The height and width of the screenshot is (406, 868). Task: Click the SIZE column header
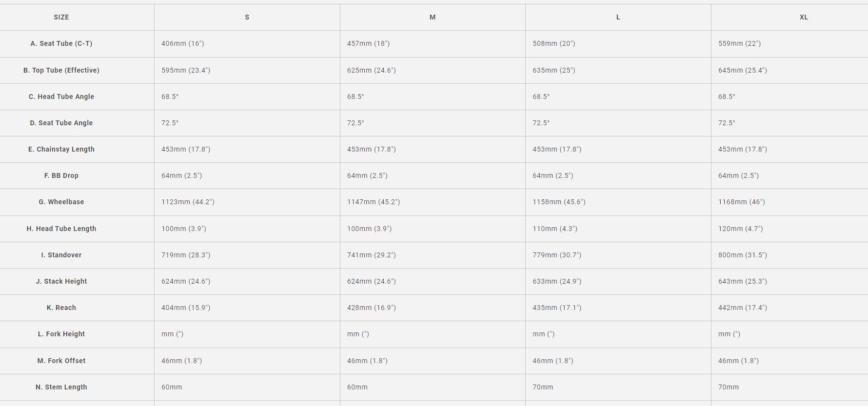[61, 17]
